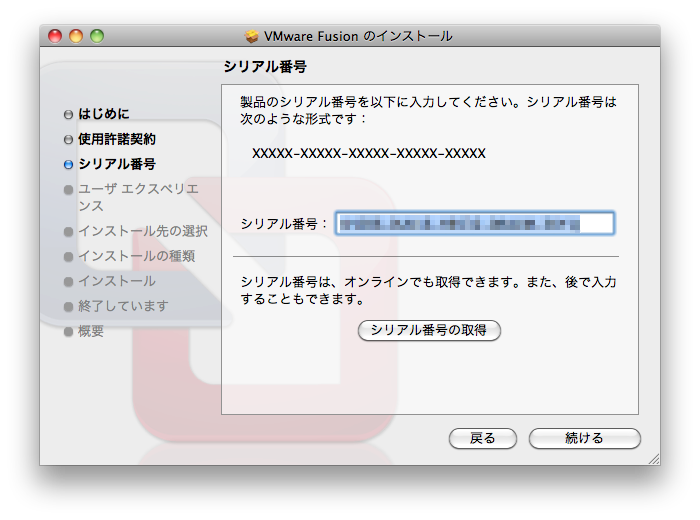
Task: Click the インストール先の選択 step label
Action: tap(143, 231)
